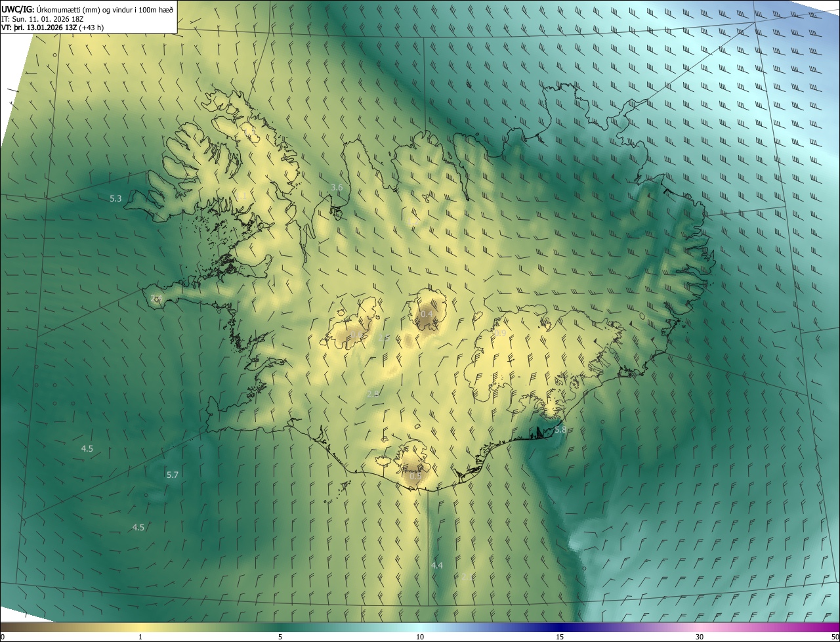Click the 30 tick on the color scale

pyautogui.click(x=700, y=637)
